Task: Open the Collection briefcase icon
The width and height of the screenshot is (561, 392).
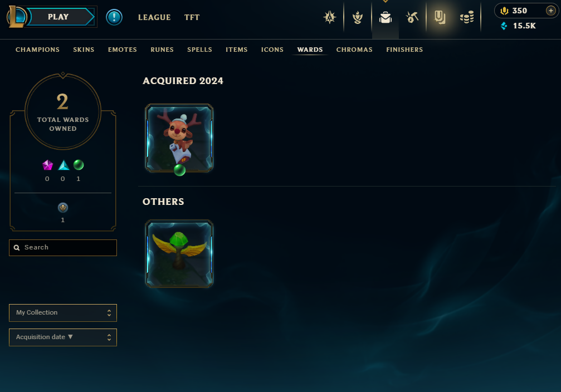Action: point(386,17)
